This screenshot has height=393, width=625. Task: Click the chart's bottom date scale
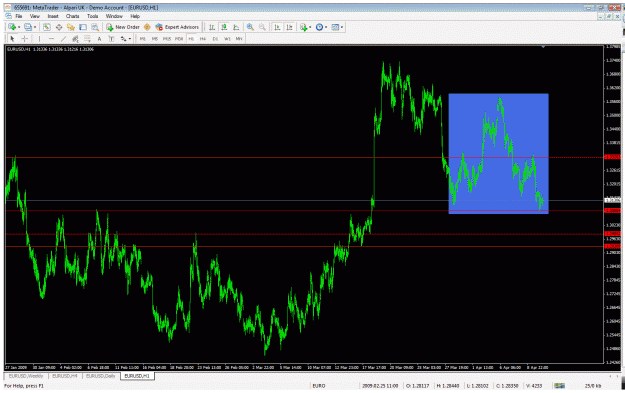pyautogui.click(x=304, y=367)
